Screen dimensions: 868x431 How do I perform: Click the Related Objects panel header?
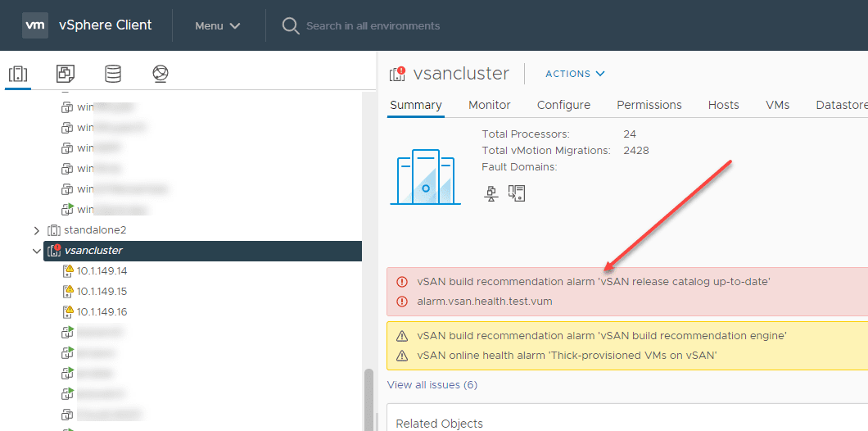[440, 424]
